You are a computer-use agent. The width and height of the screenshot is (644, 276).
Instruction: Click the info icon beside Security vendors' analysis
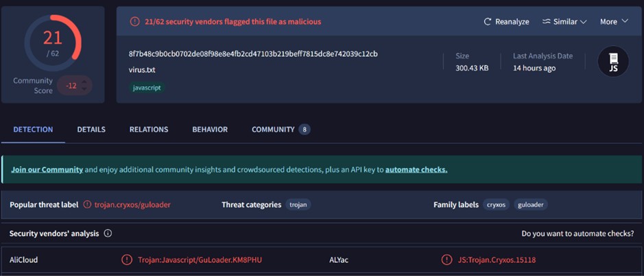108,234
